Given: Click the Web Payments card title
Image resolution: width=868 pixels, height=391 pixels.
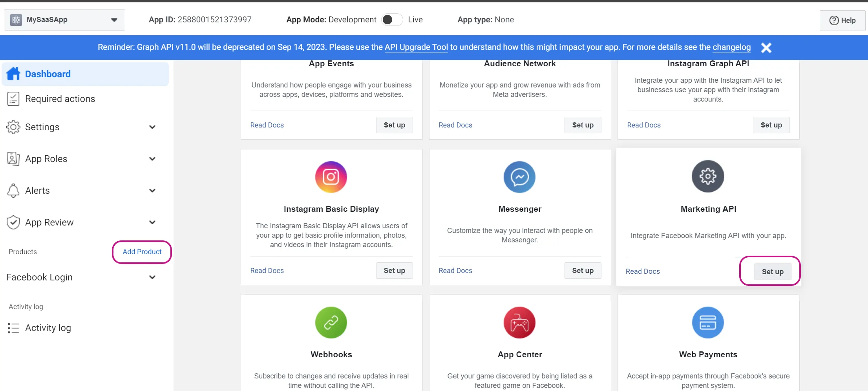Looking at the screenshot, I should 708,355.
